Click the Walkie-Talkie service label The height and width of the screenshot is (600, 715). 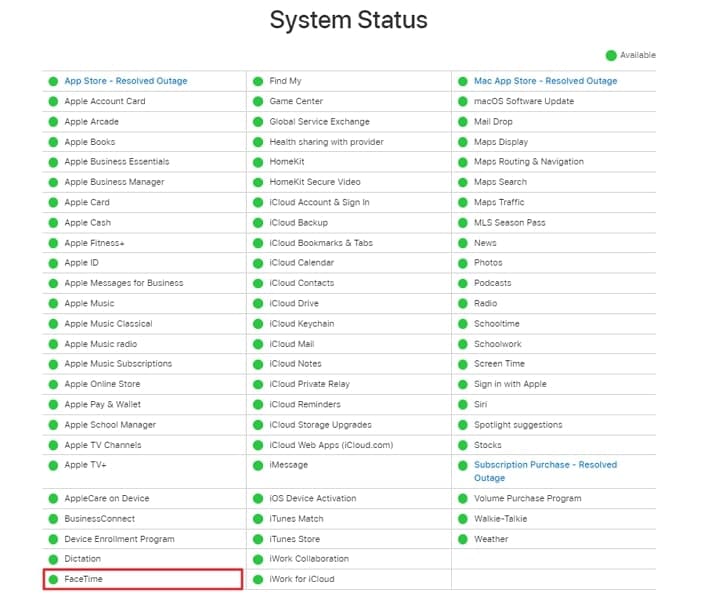(500, 519)
